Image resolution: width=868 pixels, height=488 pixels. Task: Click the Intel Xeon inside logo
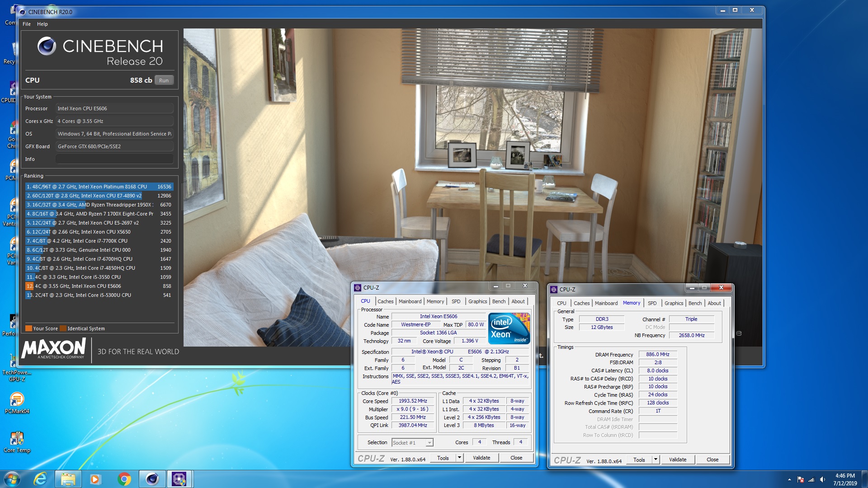pyautogui.click(x=509, y=328)
